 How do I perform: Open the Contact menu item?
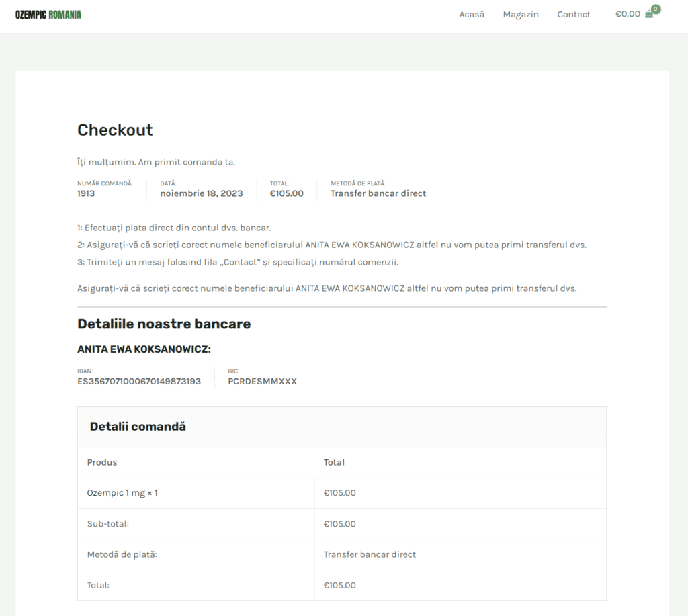click(574, 15)
